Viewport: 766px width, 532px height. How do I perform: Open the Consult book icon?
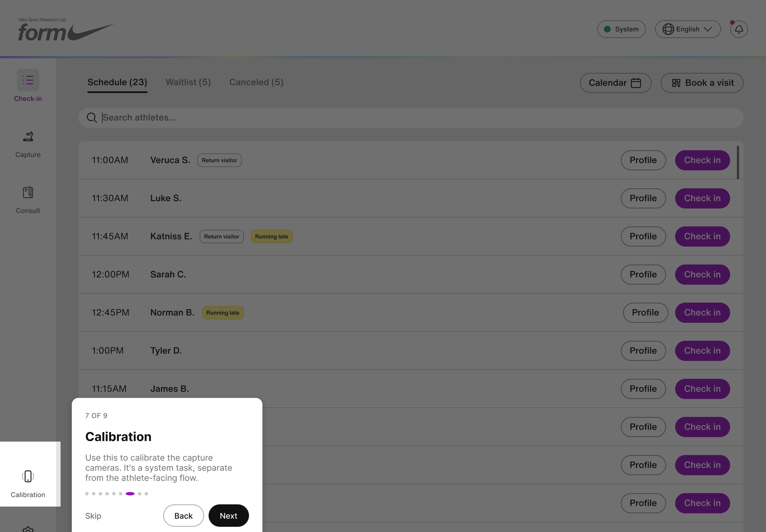coord(28,192)
